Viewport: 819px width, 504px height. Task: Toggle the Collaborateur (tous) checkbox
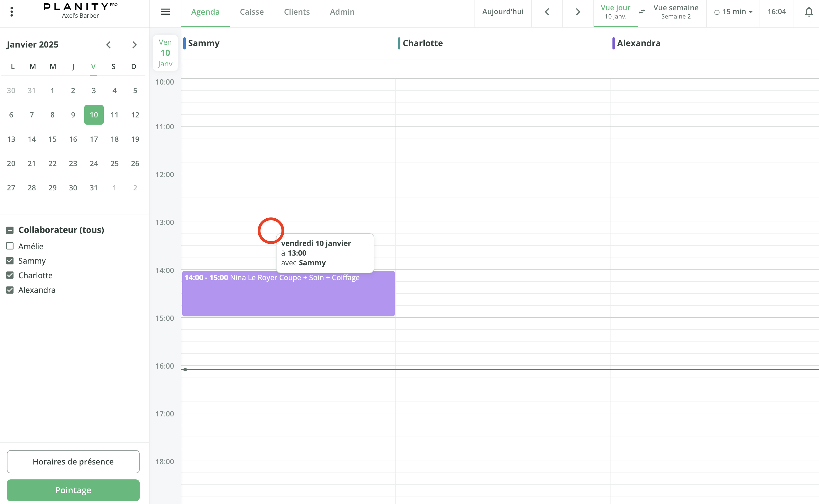point(10,230)
